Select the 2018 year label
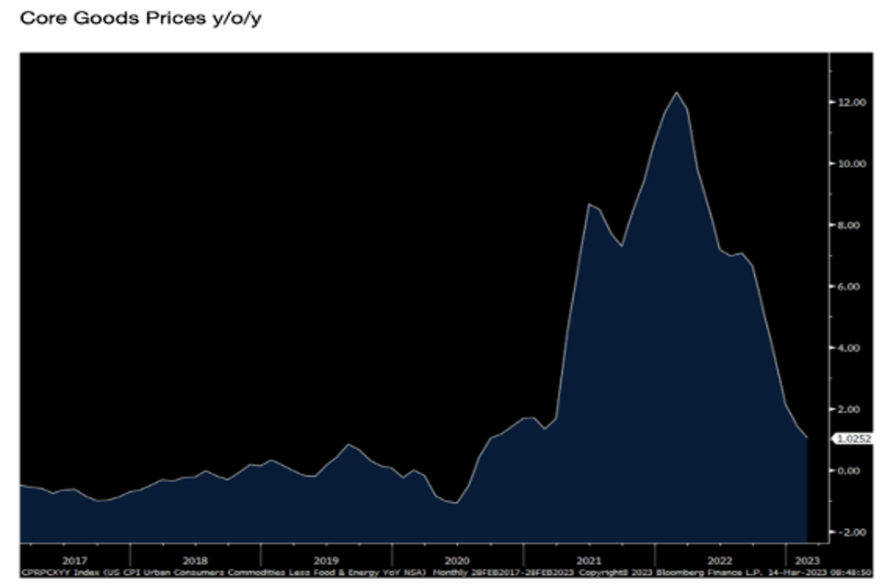 pyautogui.click(x=195, y=558)
